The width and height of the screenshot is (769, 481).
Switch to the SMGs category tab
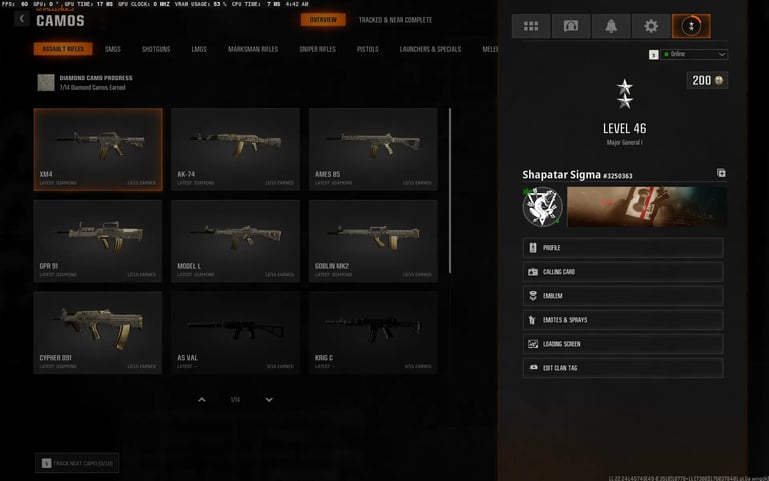[x=112, y=49]
